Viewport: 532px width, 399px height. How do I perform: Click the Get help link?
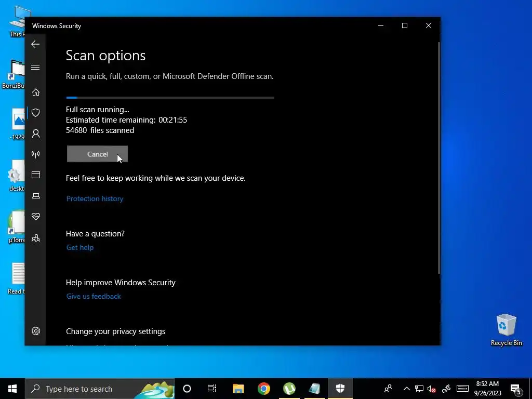coord(79,247)
